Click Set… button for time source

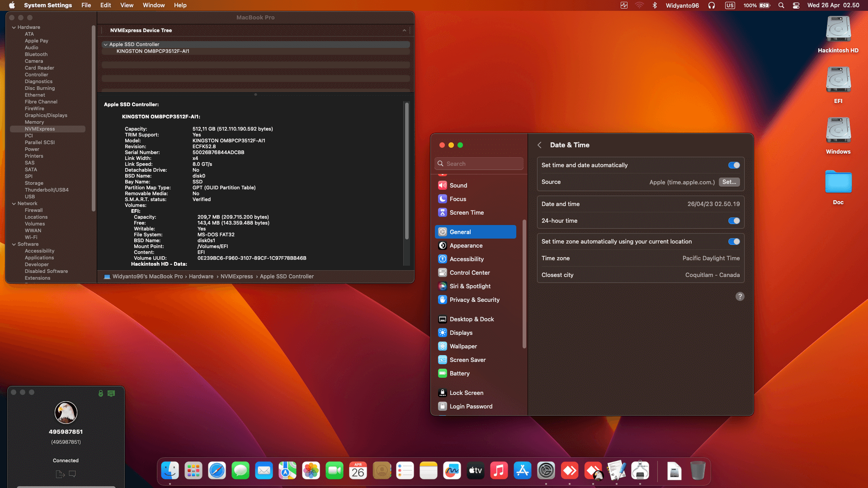729,182
